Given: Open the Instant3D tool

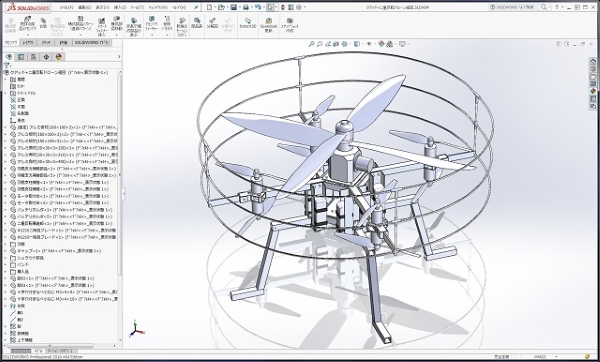Looking at the screenshot, I should click(x=248, y=23).
